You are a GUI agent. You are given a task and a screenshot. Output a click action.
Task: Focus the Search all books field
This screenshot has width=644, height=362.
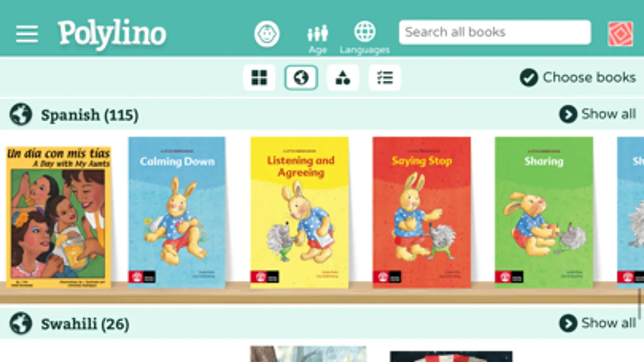click(495, 32)
